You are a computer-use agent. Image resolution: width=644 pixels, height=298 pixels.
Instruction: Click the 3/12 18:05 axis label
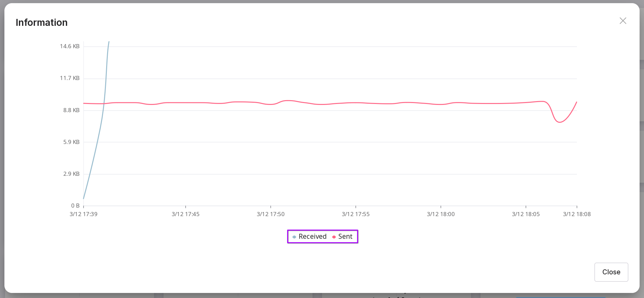pyautogui.click(x=526, y=214)
